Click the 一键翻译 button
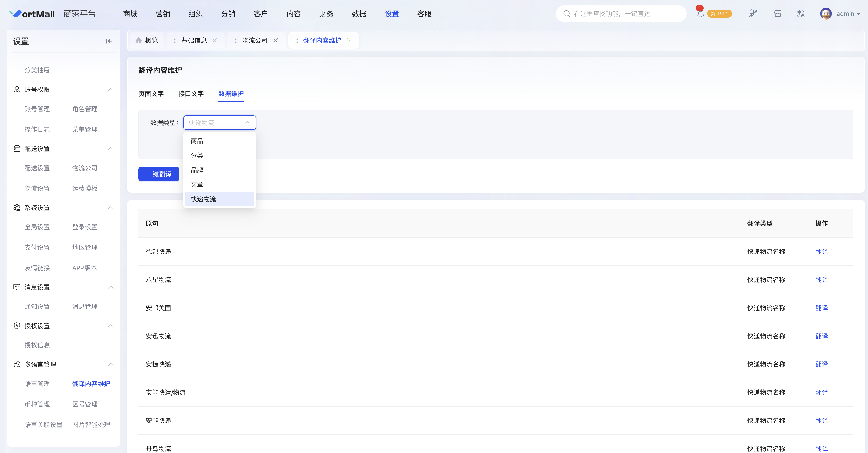Image resolution: width=868 pixels, height=453 pixels. tap(159, 174)
